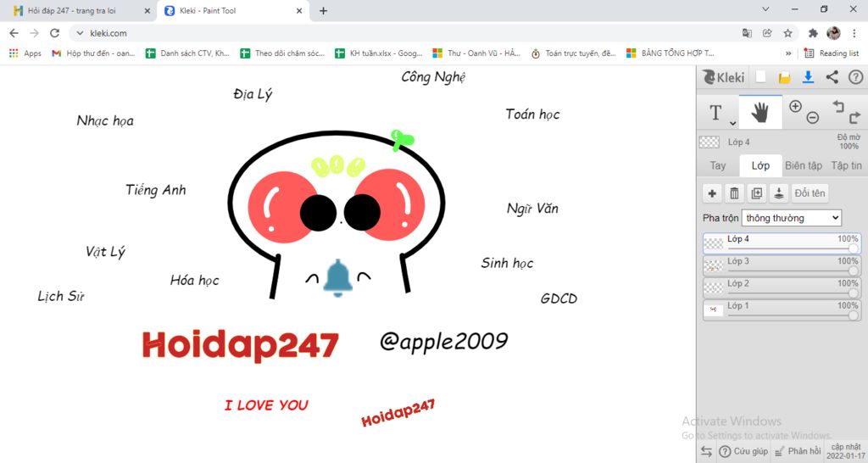
Task: Open the Tập tin tab
Action: [x=847, y=165]
